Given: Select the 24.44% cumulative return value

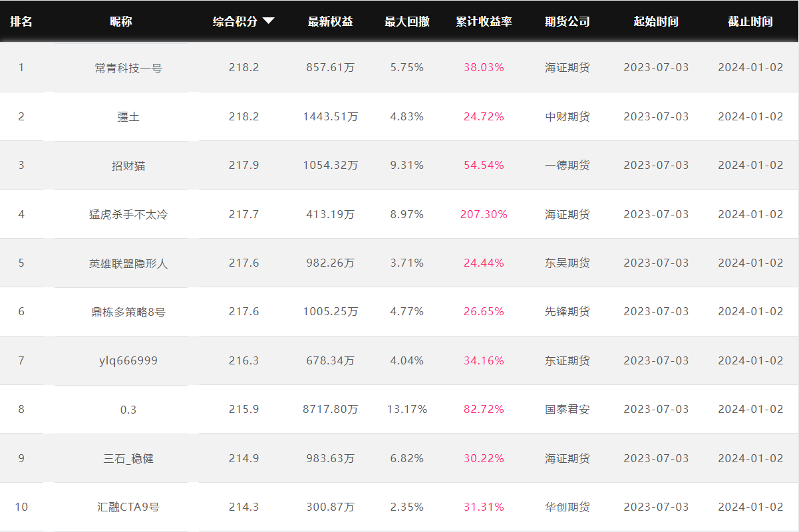Looking at the screenshot, I should click(x=484, y=263).
